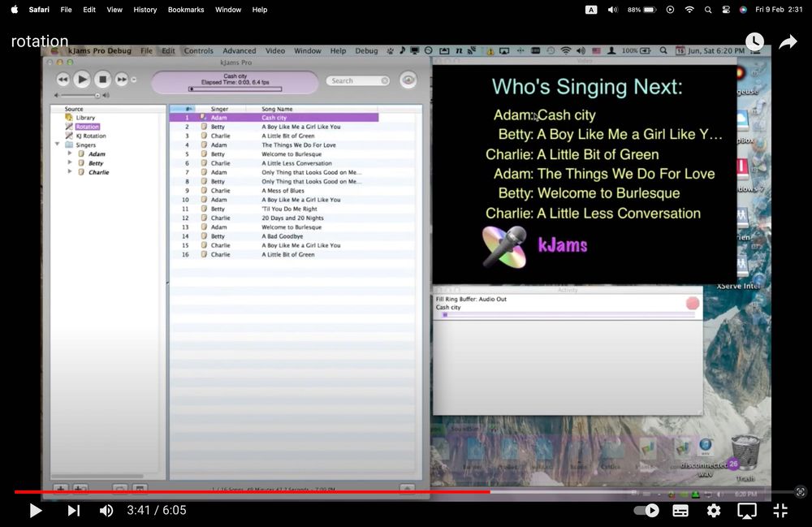Click the AirPlay icon in YouTube player

(x=747, y=511)
